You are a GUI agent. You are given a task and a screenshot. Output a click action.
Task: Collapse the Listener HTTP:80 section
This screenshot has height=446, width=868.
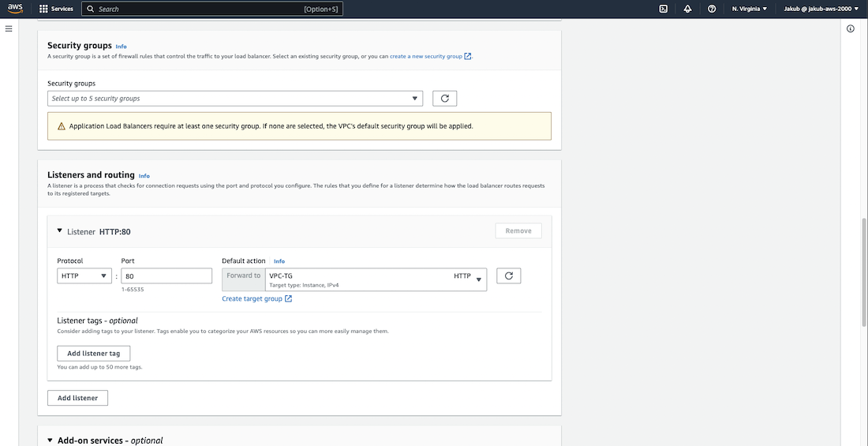coord(60,231)
